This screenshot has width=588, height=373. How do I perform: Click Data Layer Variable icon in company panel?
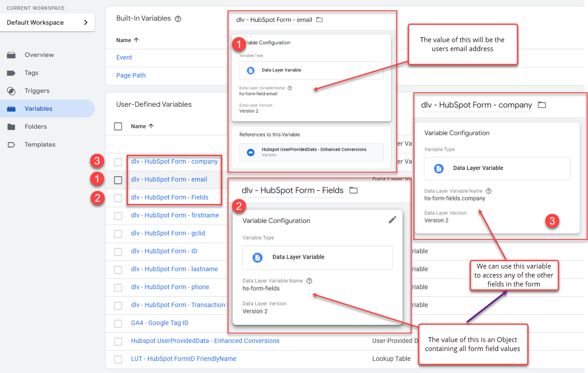pyautogui.click(x=439, y=168)
